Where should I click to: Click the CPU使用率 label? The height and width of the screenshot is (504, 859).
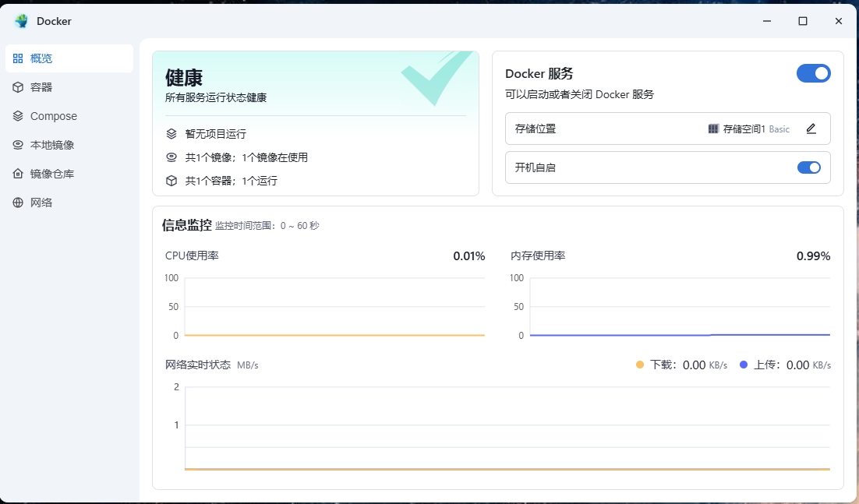pyautogui.click(x=192, y=256)
